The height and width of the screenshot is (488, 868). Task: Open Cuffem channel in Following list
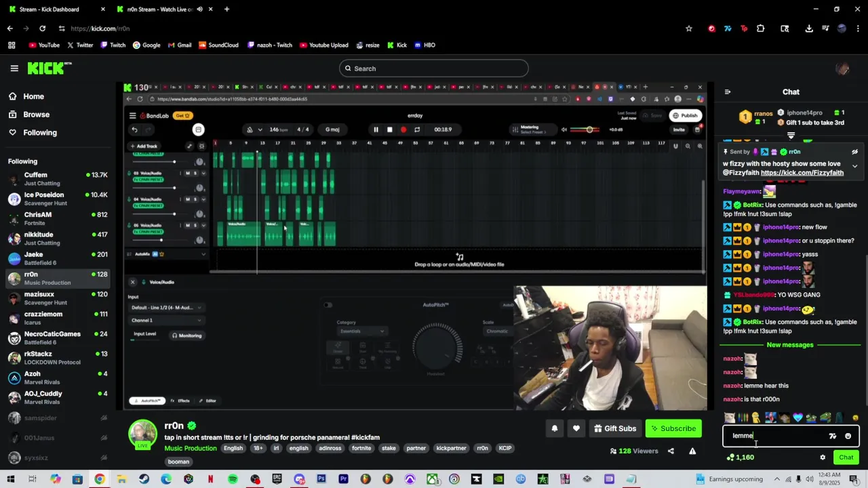pyautogui.click(x=58, y=179)
